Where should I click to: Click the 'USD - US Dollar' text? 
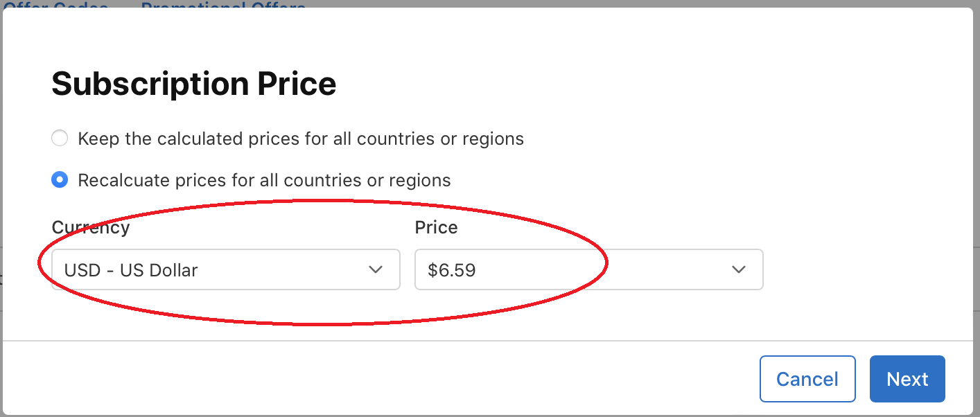(131, 270)
